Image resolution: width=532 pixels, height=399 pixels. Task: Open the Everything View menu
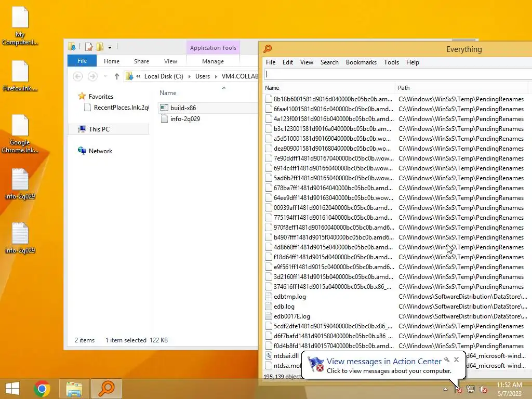click(307, 62)
